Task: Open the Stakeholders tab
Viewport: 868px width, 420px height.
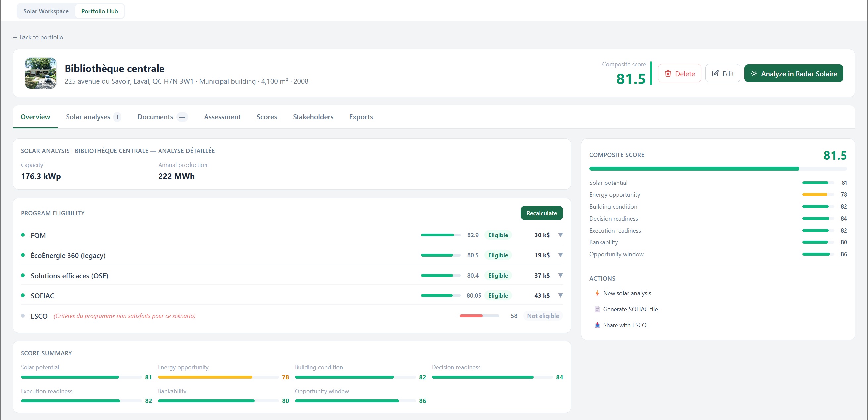Action: coord(313,117)
